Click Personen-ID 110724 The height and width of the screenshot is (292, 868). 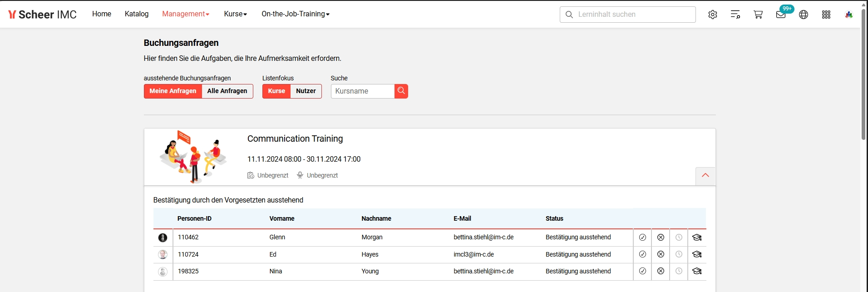click(x=188, y=255)
